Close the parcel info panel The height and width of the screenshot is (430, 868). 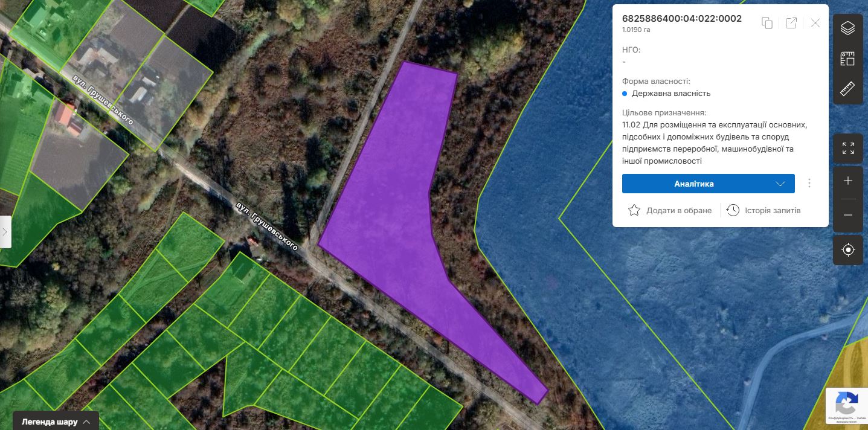(815, 23)
